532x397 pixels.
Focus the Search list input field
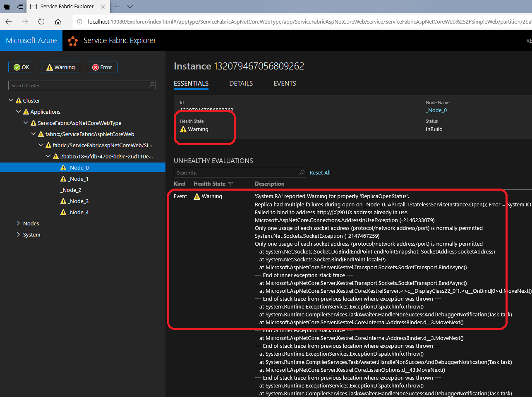(x=240, y=172)
